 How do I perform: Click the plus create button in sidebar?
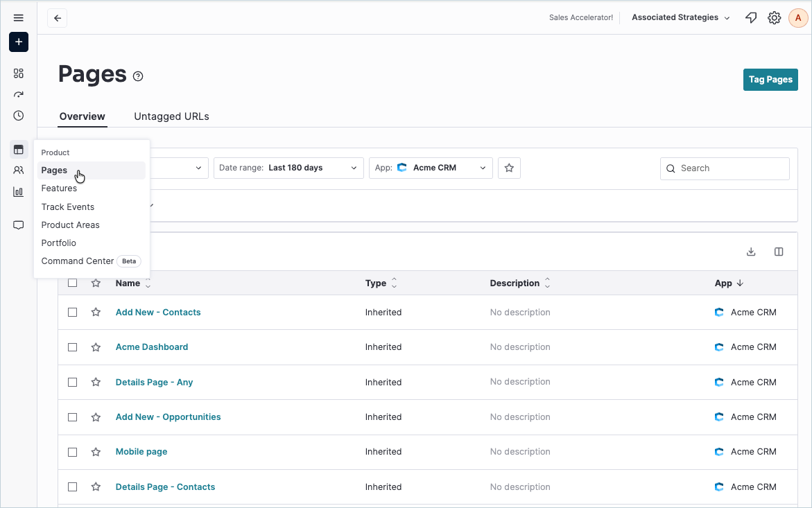tap(19, 42)
